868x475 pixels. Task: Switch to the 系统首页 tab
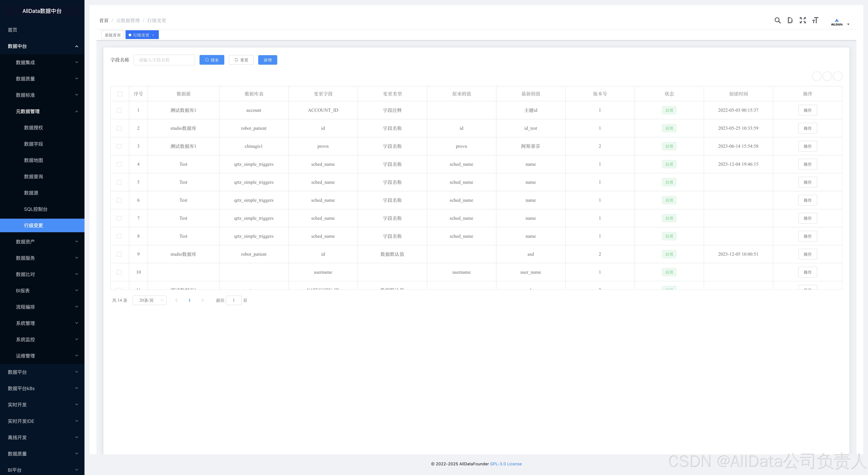click(112, 35)
